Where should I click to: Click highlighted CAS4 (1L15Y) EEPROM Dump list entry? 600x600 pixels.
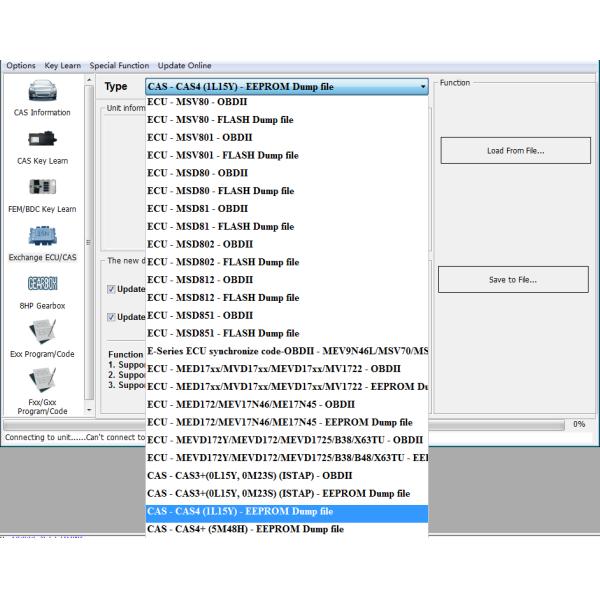pos(287,514)
